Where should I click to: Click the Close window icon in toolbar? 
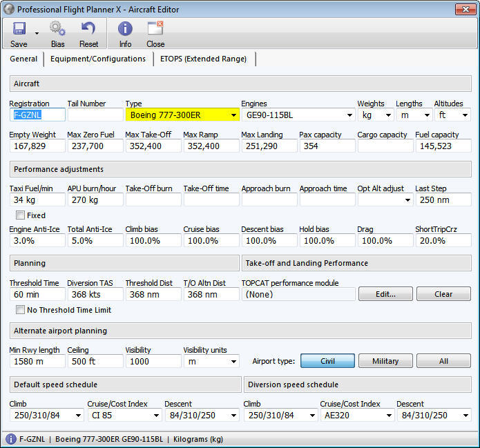coord(155,28)
